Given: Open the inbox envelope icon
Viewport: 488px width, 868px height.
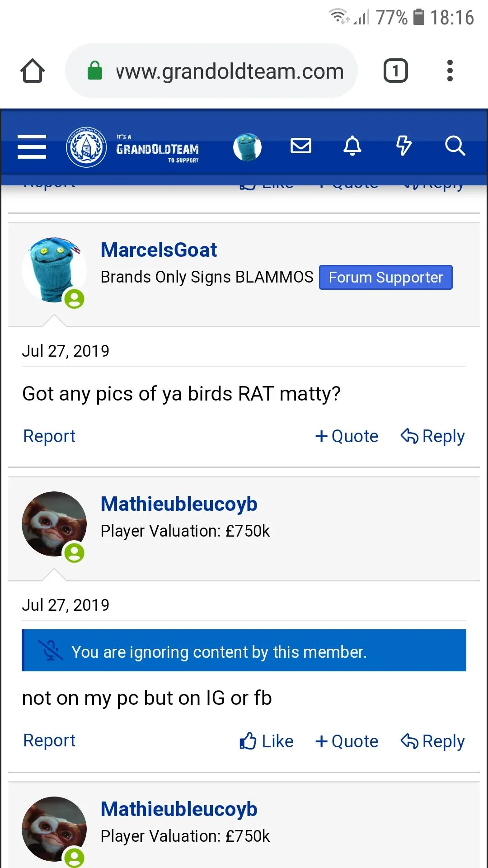Looking at the screenshot, I should point(301,146).
